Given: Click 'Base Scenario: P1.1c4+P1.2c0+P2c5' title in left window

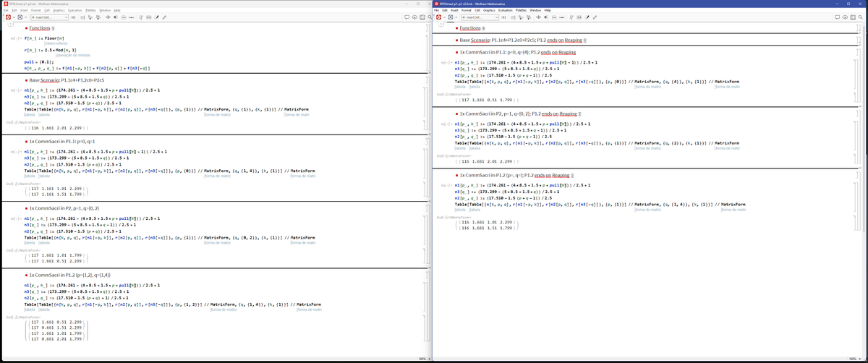Looking at the screenshot, I should click(67, 80).
